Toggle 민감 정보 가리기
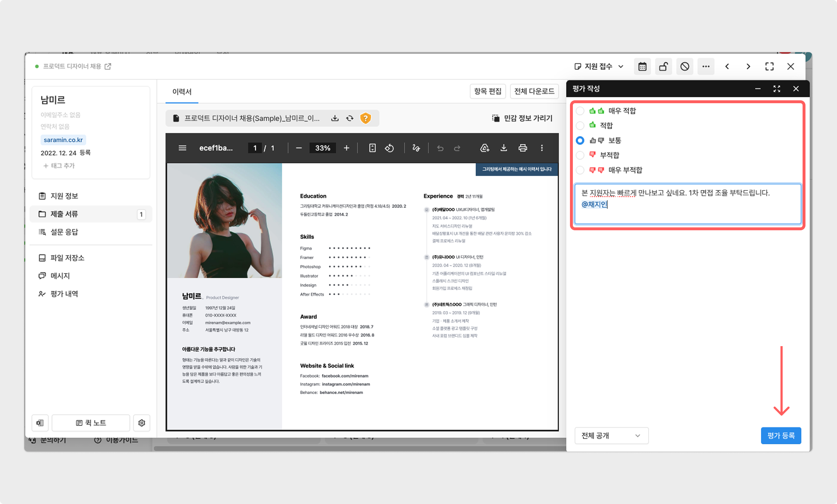 (x=522, y=118)
